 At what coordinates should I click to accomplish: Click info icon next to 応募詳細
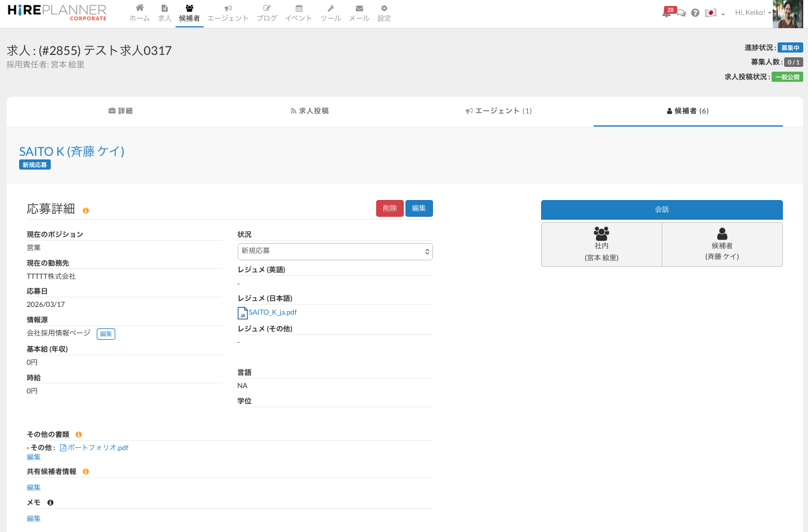[x=86, y=211]
